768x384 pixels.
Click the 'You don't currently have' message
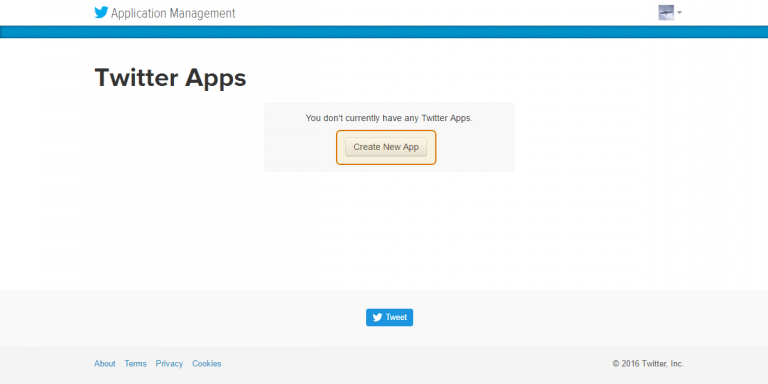tap(389, 118)
